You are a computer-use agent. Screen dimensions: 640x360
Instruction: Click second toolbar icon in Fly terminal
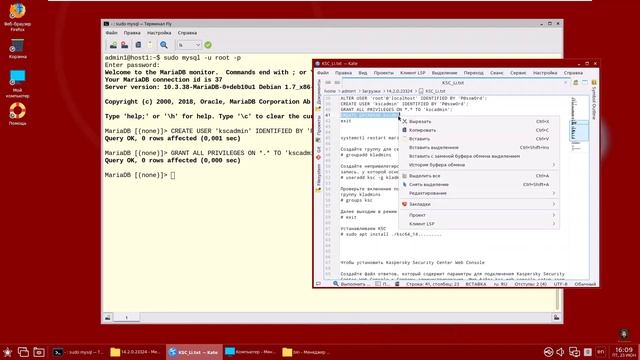pos(124,45)
